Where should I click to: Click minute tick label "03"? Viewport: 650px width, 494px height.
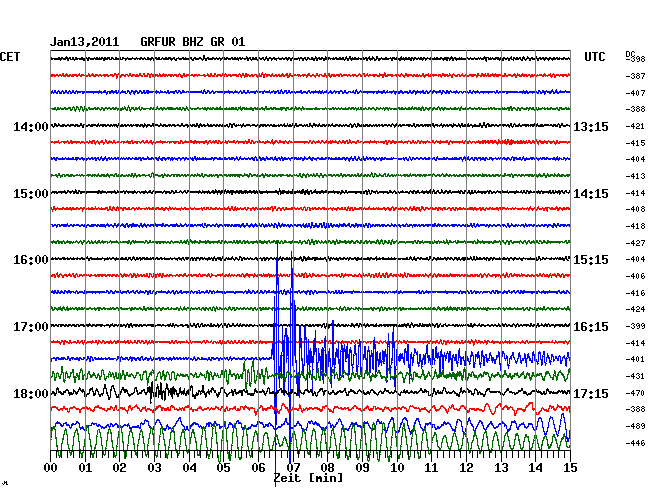pos(154,468)
